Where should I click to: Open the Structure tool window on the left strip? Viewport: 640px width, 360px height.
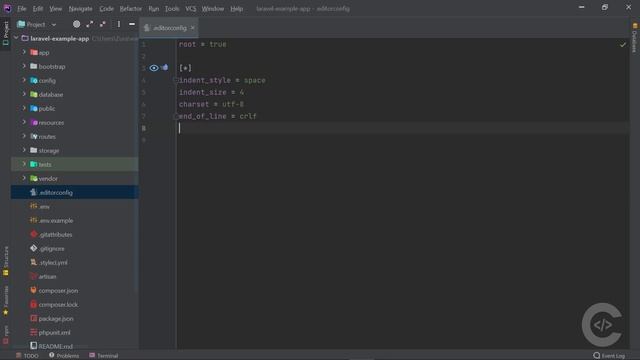(6, 261)
